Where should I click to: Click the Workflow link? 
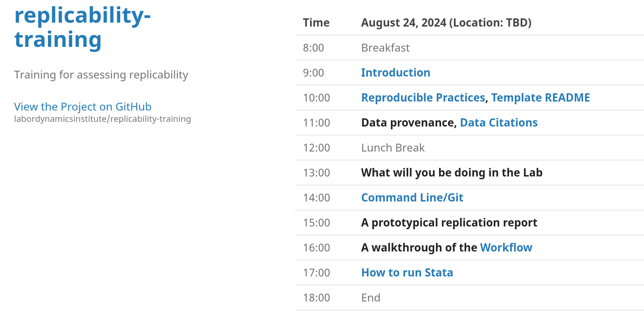pos(506,248)
